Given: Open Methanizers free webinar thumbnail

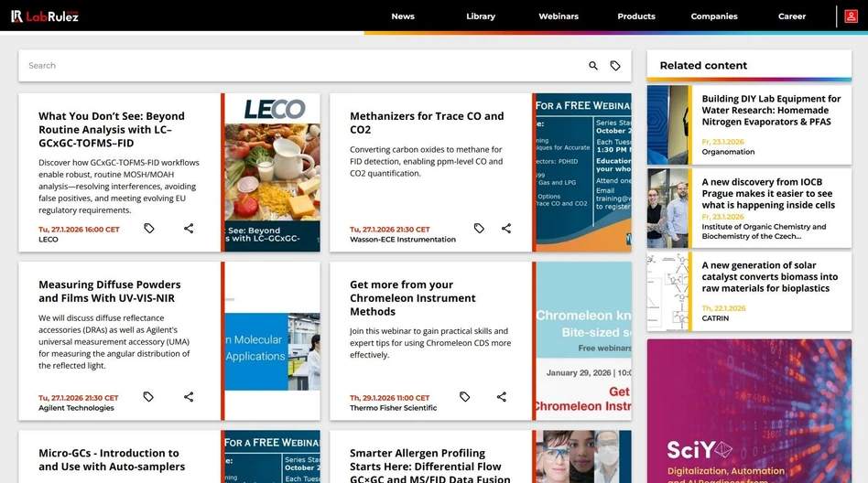Looking at the screenshot, I should [583, 173].
